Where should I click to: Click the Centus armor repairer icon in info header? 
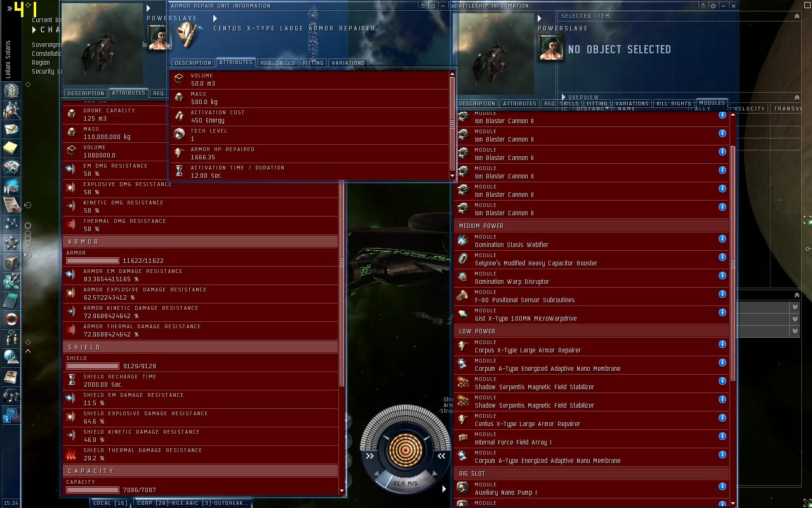click(x=189, y=34)
